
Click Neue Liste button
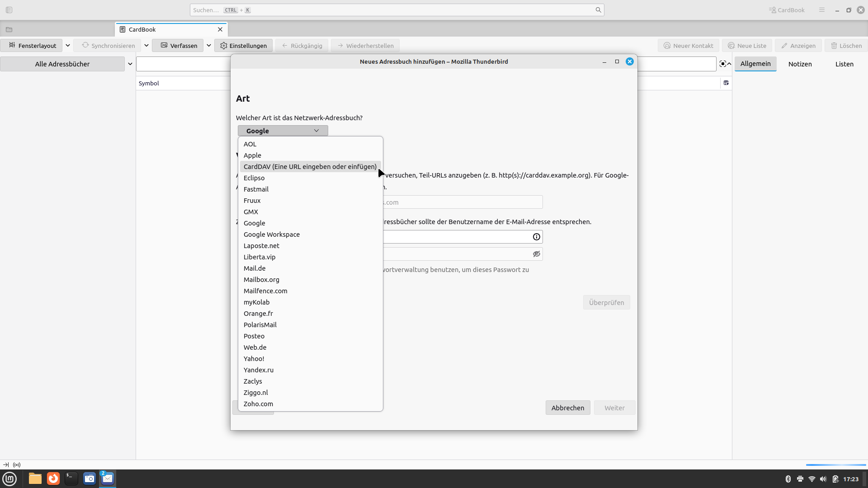[x=747, y=46]
